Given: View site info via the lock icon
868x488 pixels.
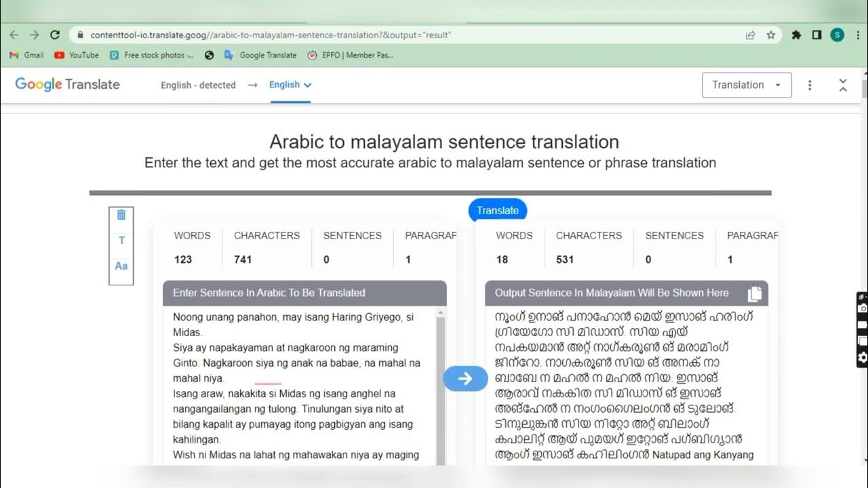Looking at the screenshot, I should tap(81, 35).
